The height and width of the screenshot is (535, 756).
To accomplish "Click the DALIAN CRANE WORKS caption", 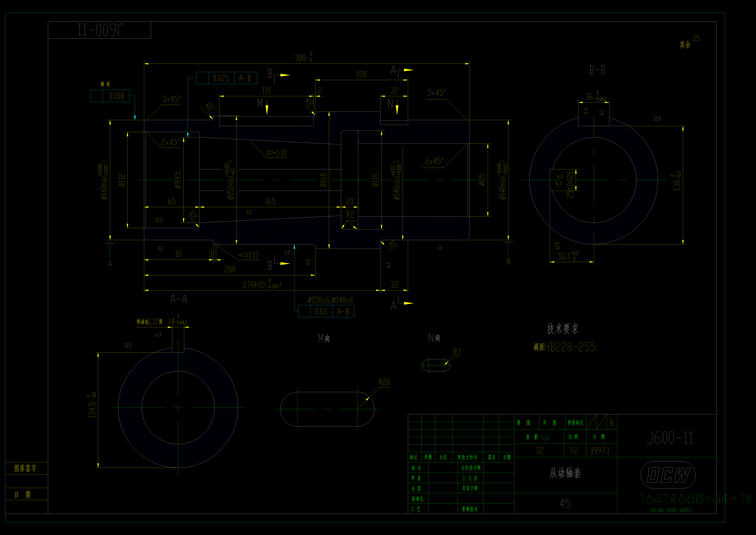I will click(671, 510).
